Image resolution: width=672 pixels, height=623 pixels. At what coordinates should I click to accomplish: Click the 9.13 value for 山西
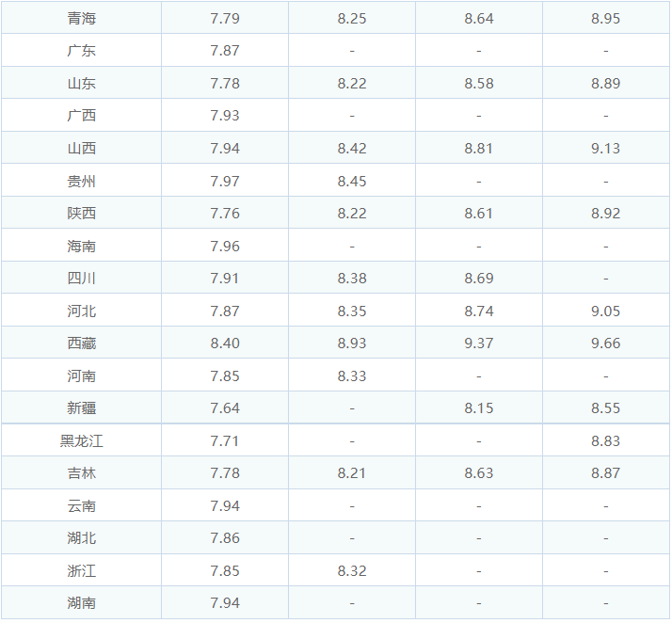click(605, 149)
